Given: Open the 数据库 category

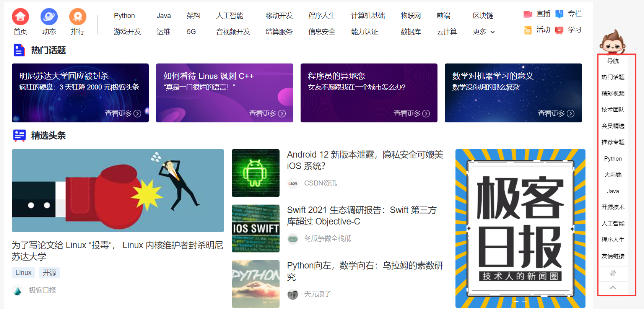Looking at the screenshot, I should tap(411, 32).
